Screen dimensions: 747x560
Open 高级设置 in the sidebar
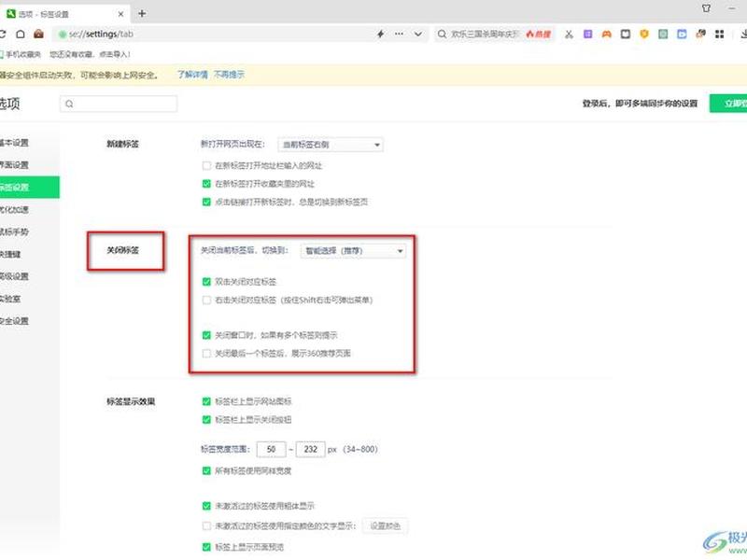(14, 276)
